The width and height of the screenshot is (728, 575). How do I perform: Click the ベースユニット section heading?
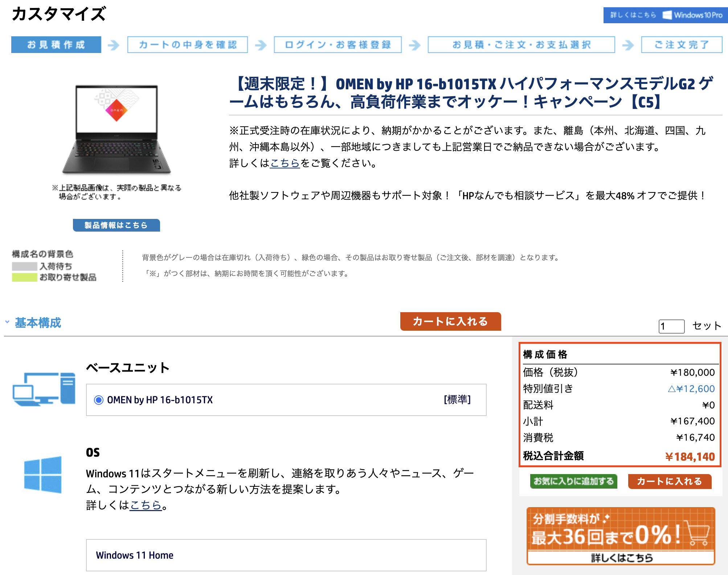pyautogui.click(x=128, y=367)
